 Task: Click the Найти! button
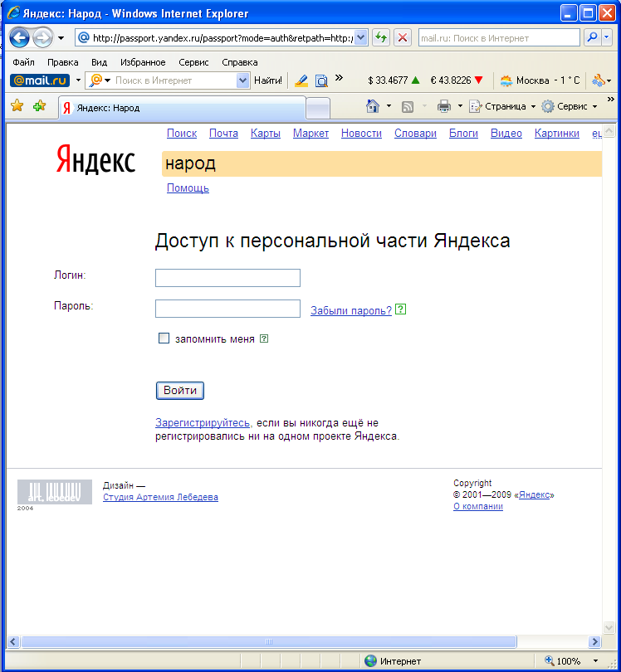coord(268,80)
